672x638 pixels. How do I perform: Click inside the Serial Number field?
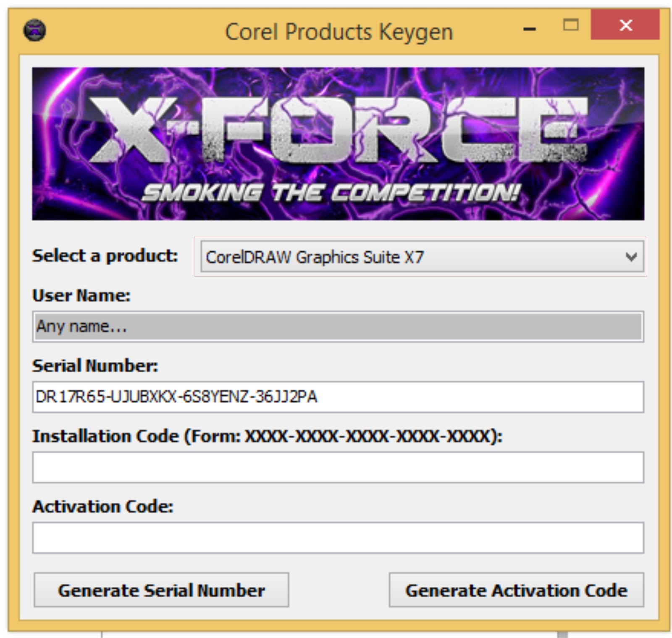pos(338,397)
